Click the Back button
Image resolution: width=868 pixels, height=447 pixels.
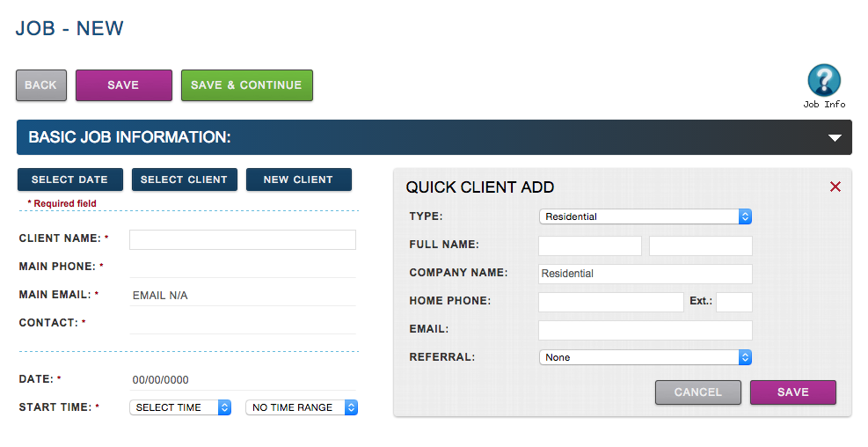tap(40, 85)
